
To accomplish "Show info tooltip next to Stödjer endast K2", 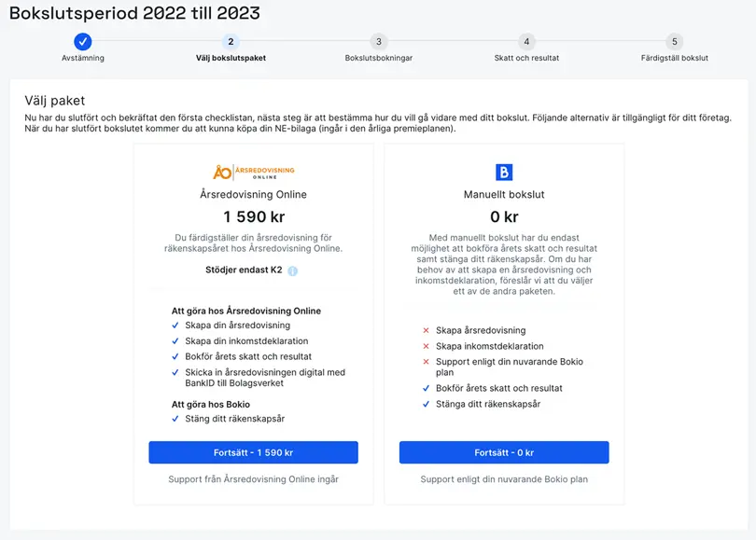I will coord(293,270).
